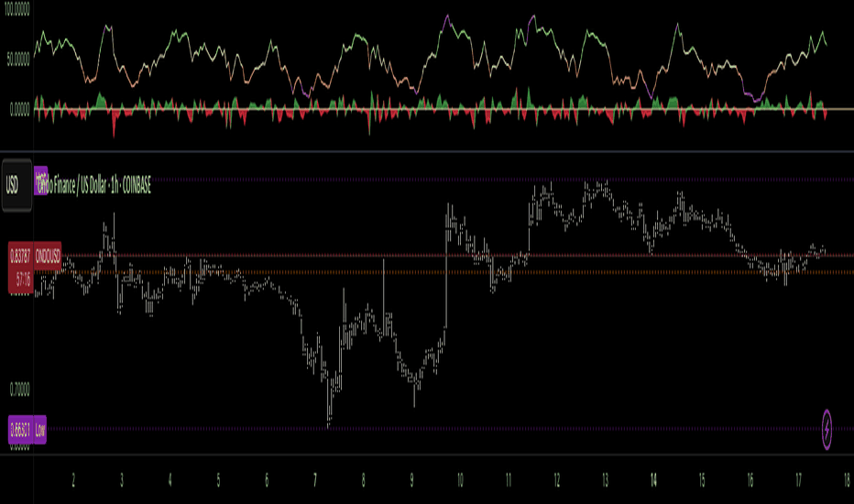Viewport: 854px width, 504px height.
Task: Click the 0.70000 price scale label
Action: coord(19,389)
